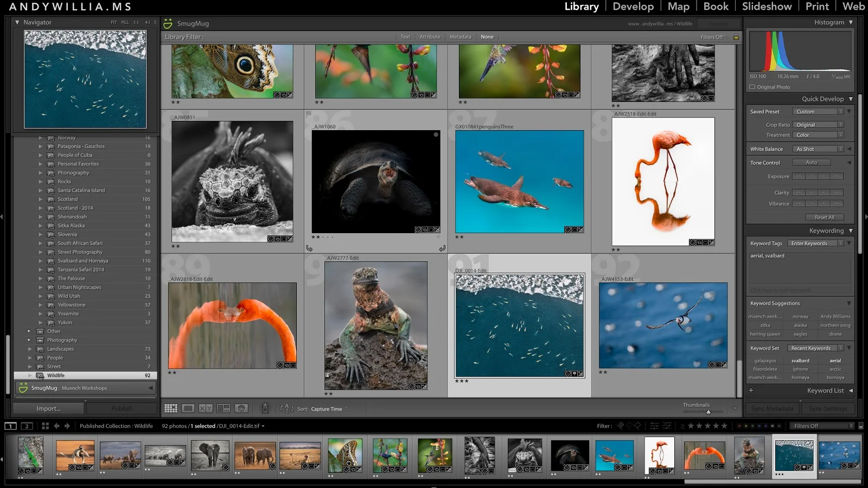The height and width of the screenshot is (488, 868).
Task: Adjust the Thumbnails size slider
Action: (x=708, y=412)
